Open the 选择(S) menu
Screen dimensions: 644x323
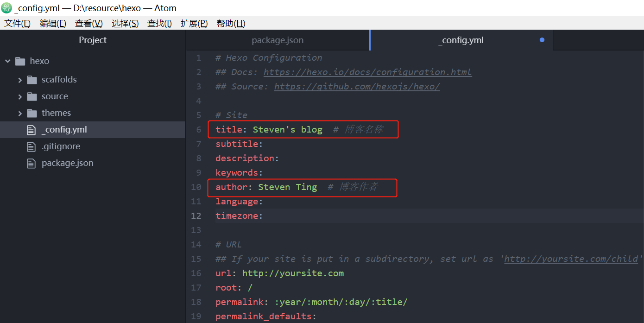(x=125, y=23)
